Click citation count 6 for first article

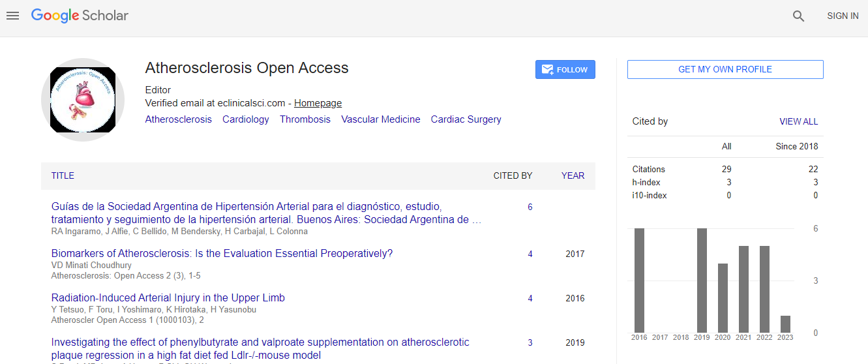[530, 207]
